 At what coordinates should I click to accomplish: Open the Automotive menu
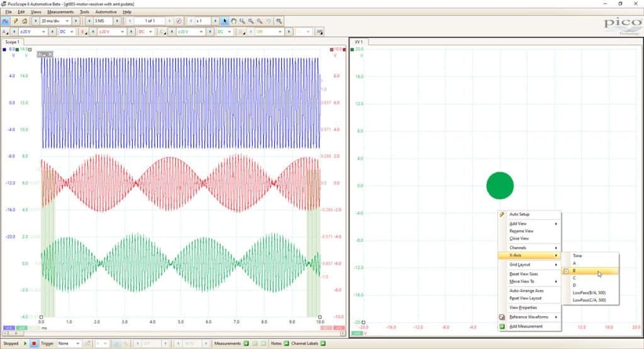click(106, 12)
